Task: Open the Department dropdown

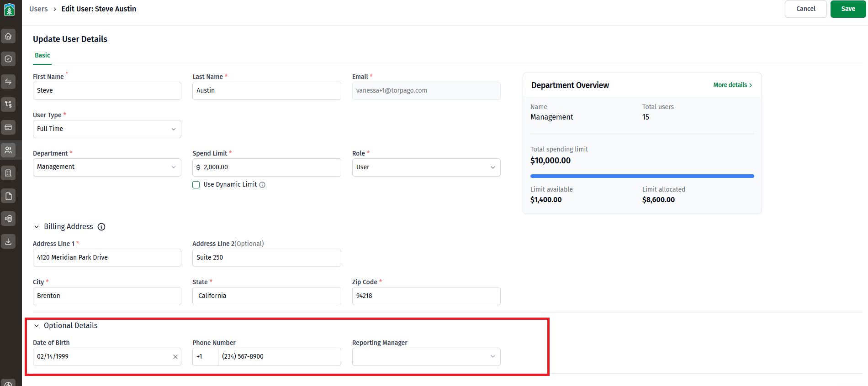Action: [107, 167]
